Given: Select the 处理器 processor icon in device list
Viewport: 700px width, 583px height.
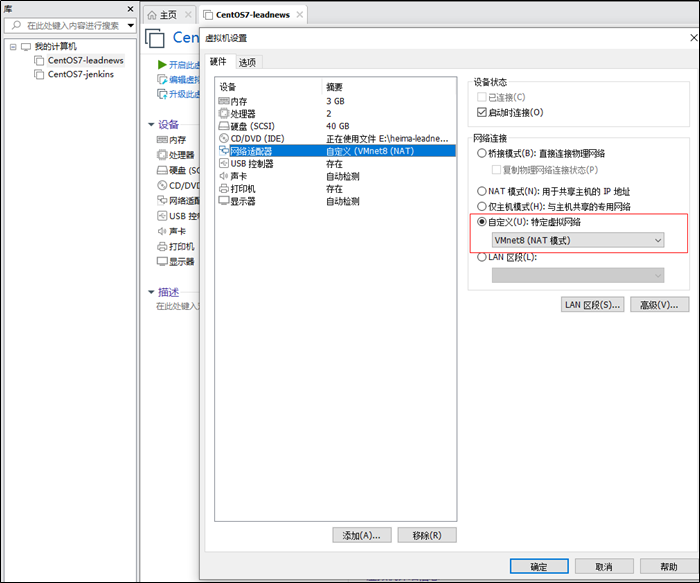Looking at the screenshot, I should (224, 113).
